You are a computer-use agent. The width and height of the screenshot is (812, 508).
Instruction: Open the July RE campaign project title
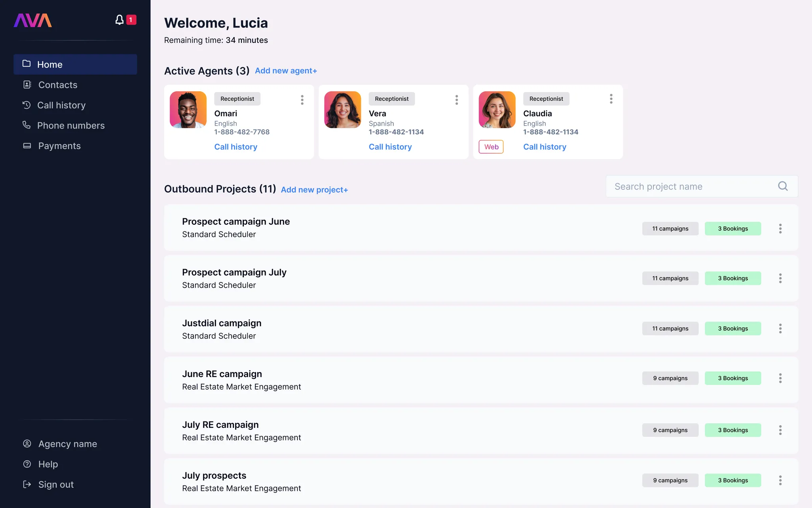(220, 425)
